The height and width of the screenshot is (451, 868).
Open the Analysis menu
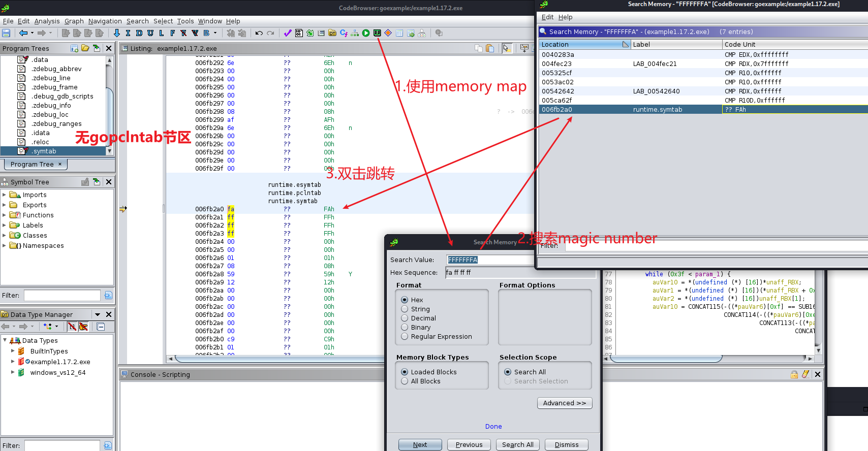[x=47, y=21]
